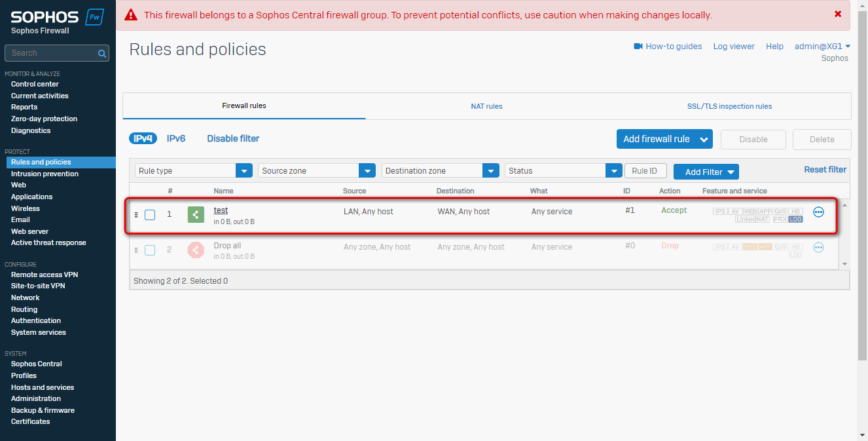Click the LinkedNAT badge on the test rule
Viewport: 868px width, 441px height.
pos(752,220)
